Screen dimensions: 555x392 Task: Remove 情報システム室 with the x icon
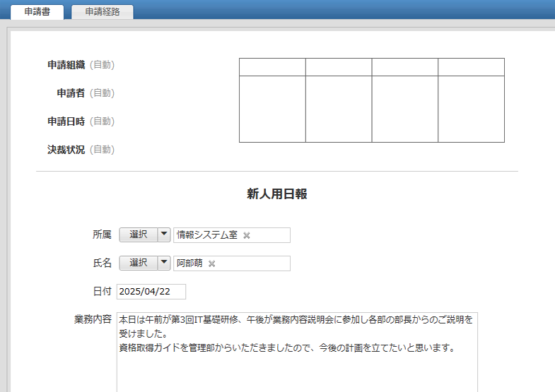click(247, 235)
